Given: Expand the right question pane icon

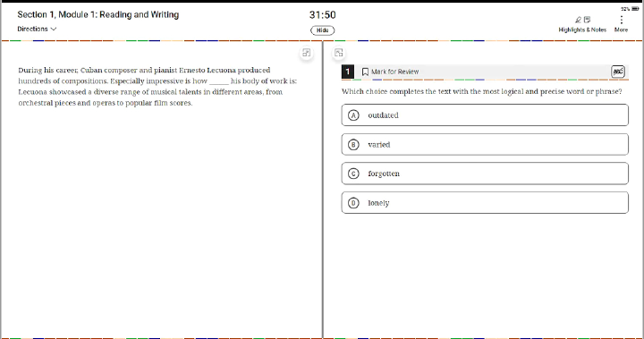Looking at the screenshot, I should pyautogui.click(x=338, y=53).
